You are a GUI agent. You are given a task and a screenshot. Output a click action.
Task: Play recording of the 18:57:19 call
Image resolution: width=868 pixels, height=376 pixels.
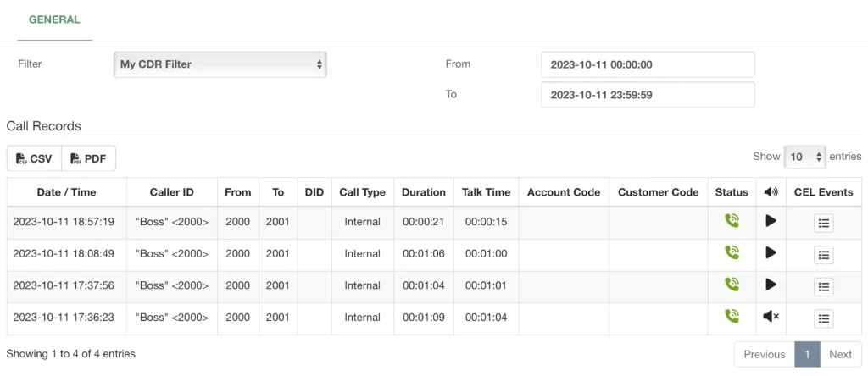(771, 221)
